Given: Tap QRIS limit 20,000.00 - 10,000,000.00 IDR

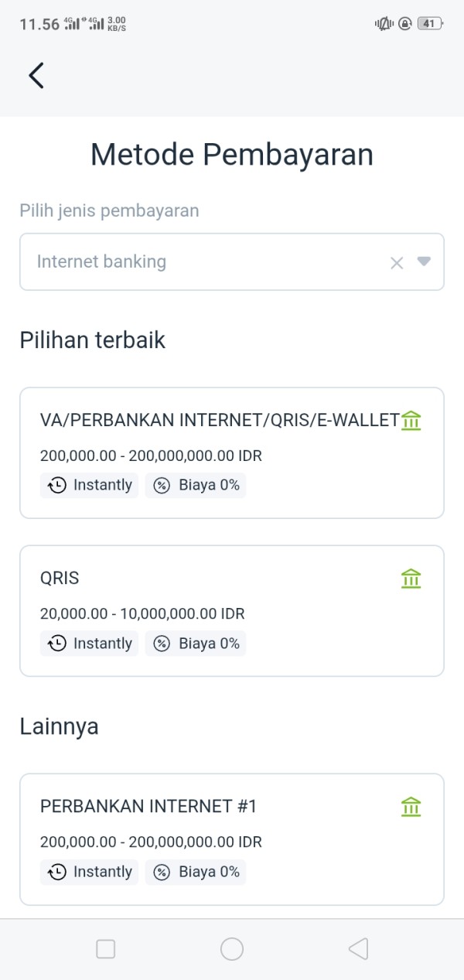Looking at the screenshot, I should (x=142, y=614).
